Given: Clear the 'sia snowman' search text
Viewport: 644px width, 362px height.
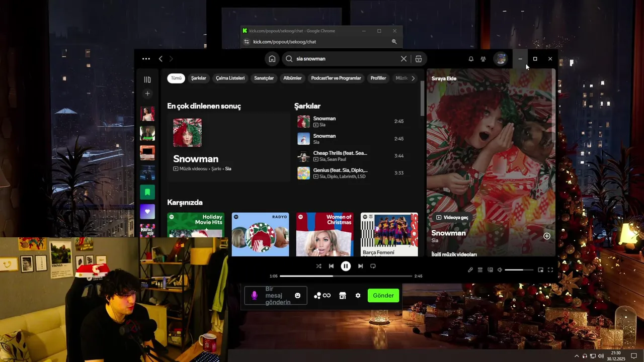Looking at the screenshot, I should tap(404, 59).
